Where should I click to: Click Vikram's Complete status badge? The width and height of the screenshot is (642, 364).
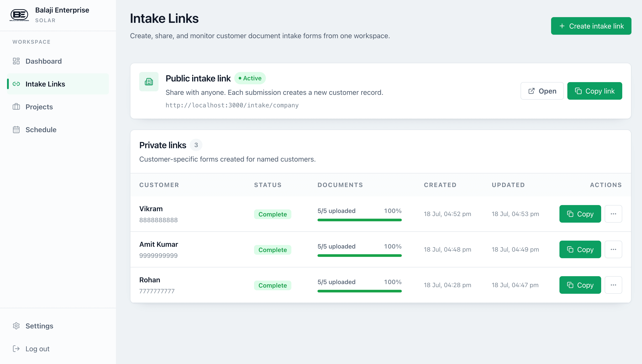pyautogui.click(x=272, y=214)
